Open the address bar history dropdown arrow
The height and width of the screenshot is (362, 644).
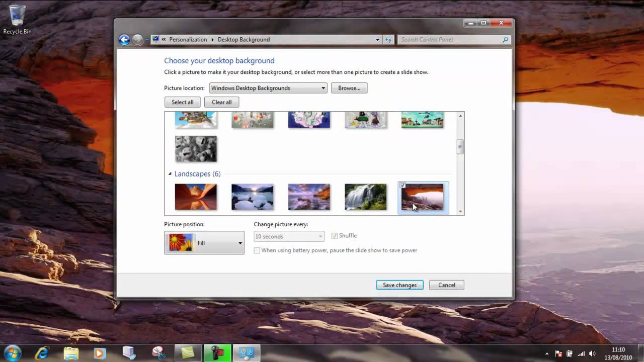coord(377,40)
